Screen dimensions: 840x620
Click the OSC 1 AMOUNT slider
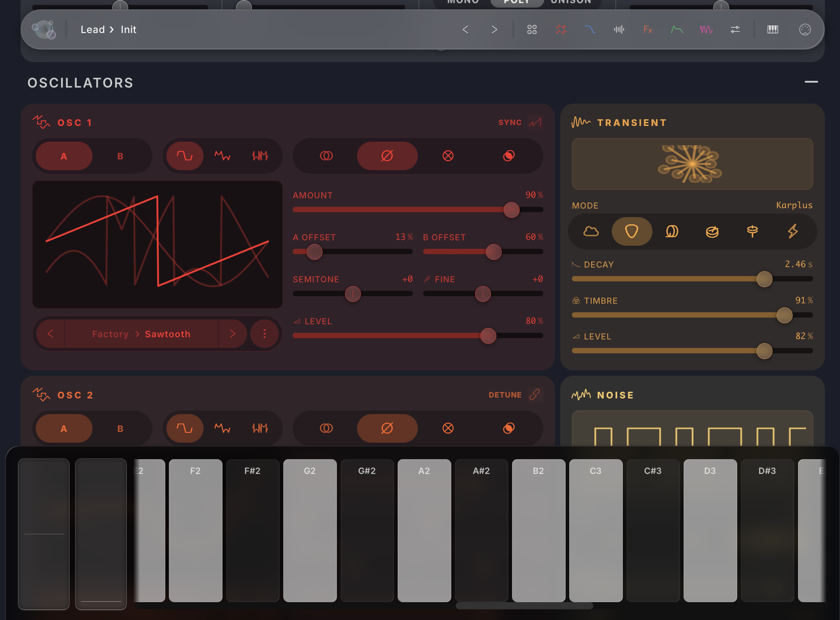tap(418, 209)
